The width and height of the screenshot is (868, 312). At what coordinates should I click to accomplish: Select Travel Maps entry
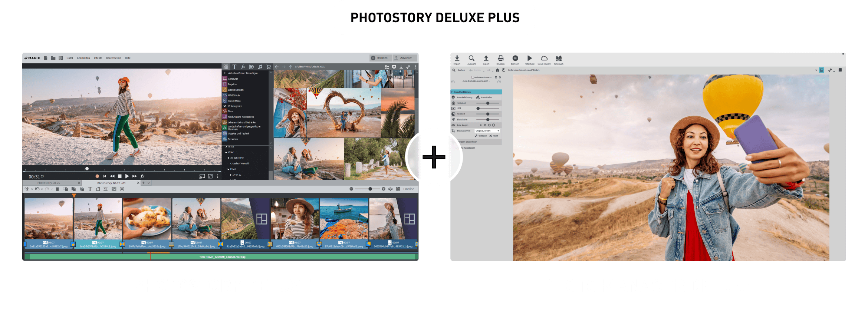234,101
